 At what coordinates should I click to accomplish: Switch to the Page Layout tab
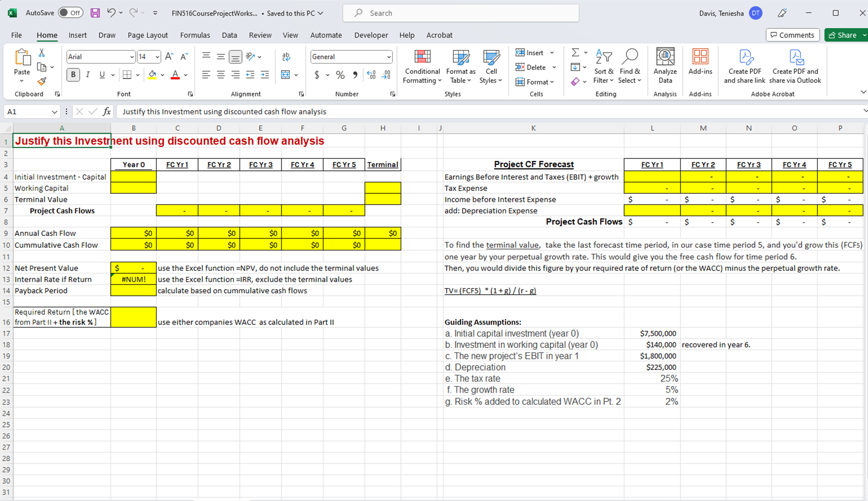[x=147, y=35]
